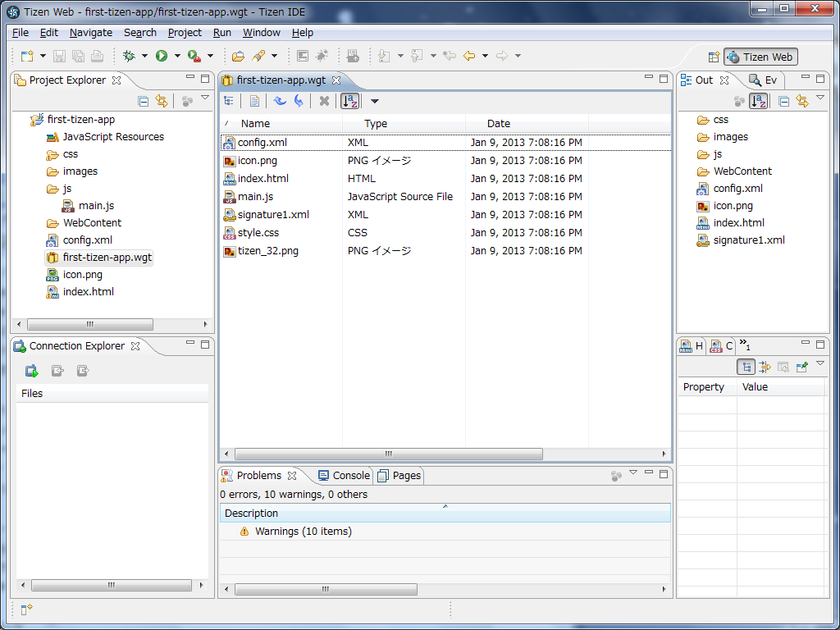This screenshot has width=840, height=630.
Task: Click the yellow Back arrow in toolbar
Action: [x=469, y=56]
